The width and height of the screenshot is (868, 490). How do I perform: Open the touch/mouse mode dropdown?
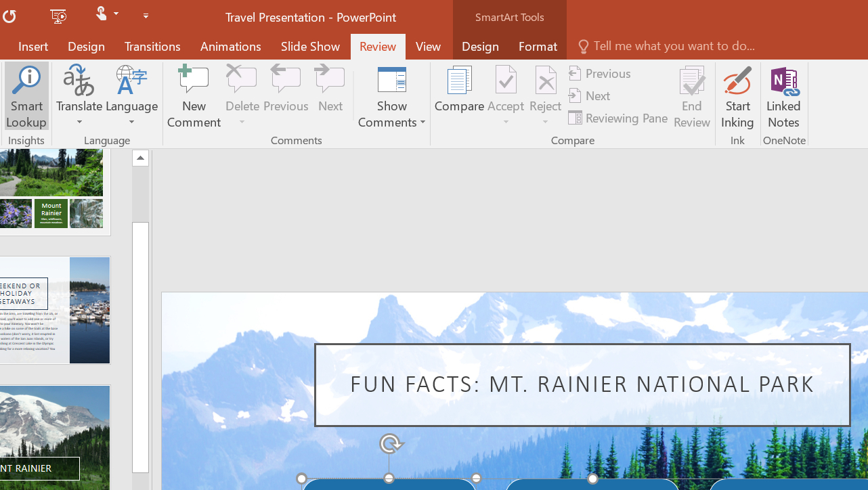click(116, 14)
